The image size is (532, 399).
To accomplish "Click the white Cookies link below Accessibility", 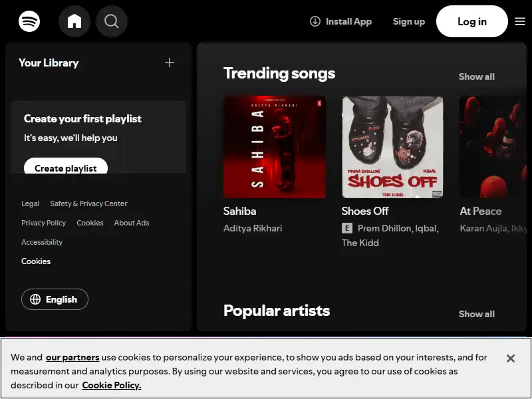I will click(36, 261).
